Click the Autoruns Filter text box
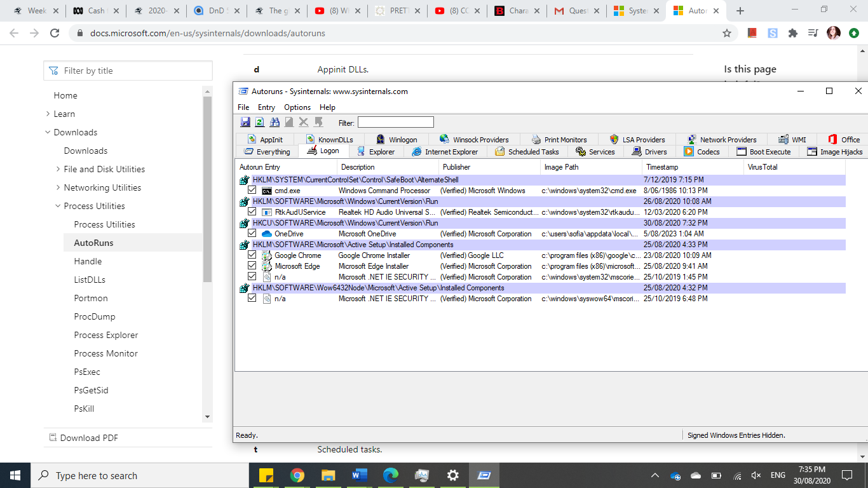This screenshot has height=488, width=868. [x=395, y=122]
